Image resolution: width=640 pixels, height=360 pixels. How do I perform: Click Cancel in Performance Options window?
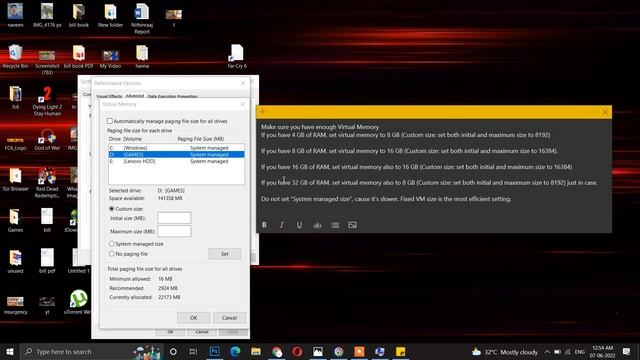point(202,332)
